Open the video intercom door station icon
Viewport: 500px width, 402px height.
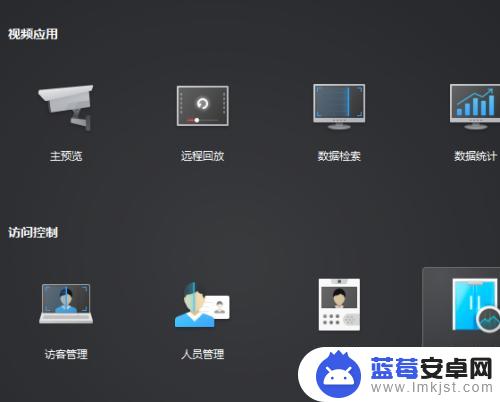[339, 305]
